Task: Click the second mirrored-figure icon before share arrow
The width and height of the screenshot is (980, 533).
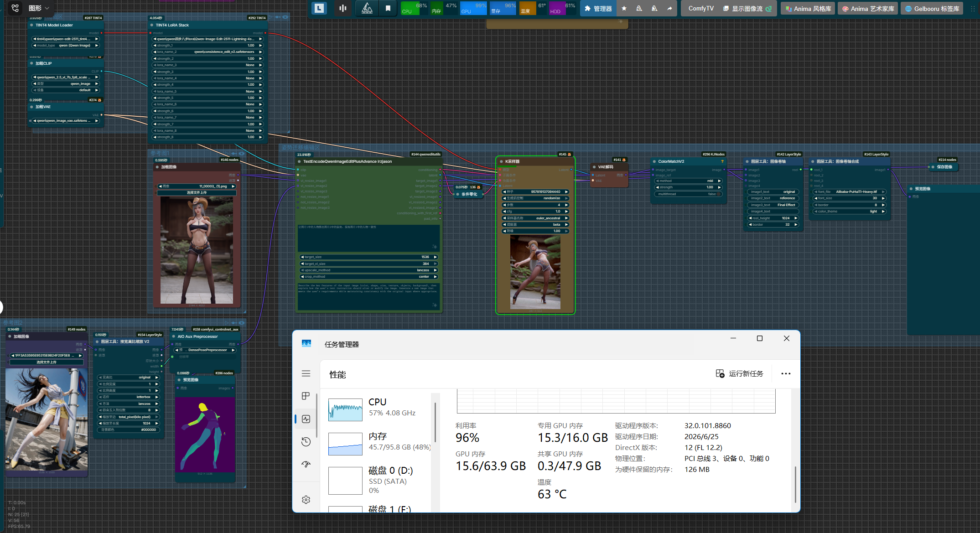Action: coord(654,9)
